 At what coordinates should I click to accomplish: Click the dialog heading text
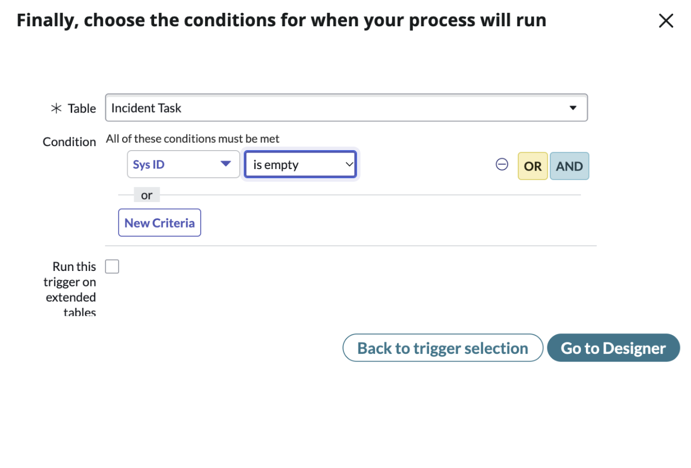[282, 20]
